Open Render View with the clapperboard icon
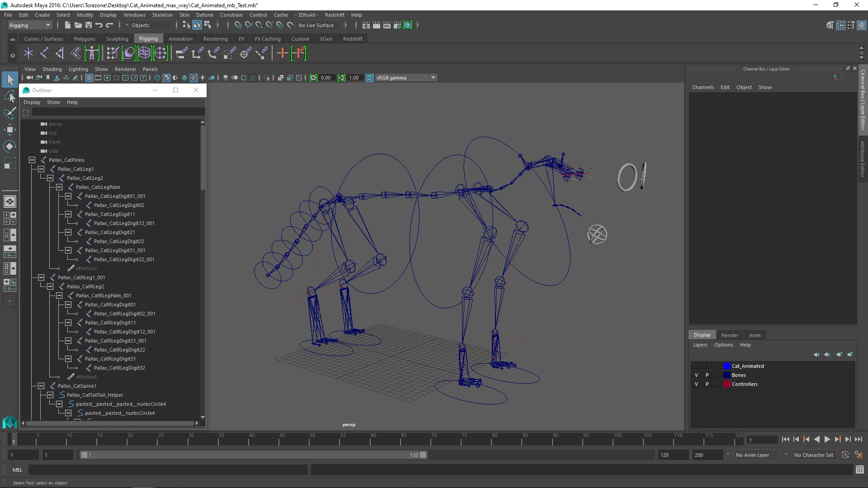 pos(366,25)
